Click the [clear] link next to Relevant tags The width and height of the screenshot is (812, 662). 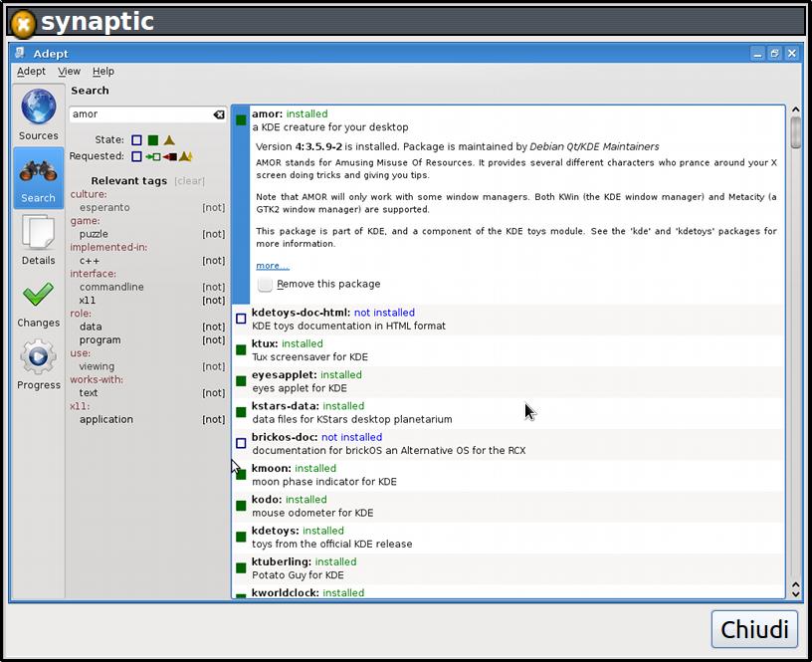point(189,181)
